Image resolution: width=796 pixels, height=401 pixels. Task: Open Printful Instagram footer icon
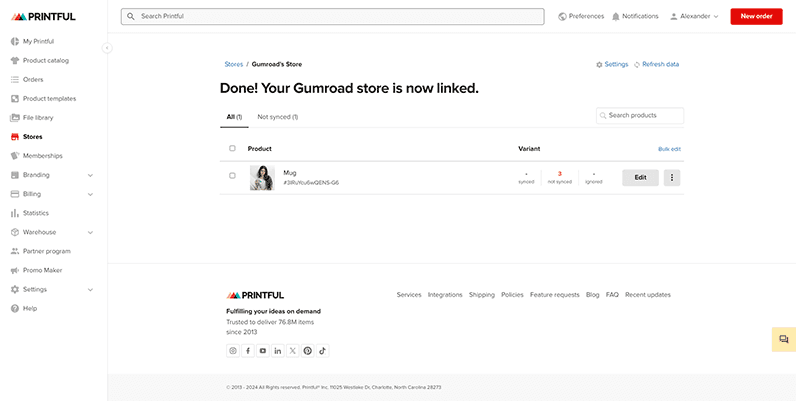point(233,351)
